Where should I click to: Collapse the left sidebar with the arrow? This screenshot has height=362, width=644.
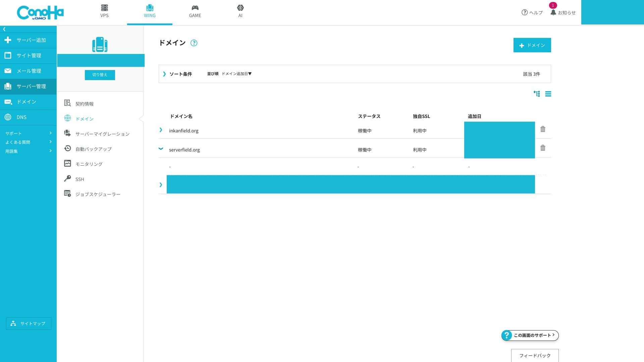click(x=4, y=29)
